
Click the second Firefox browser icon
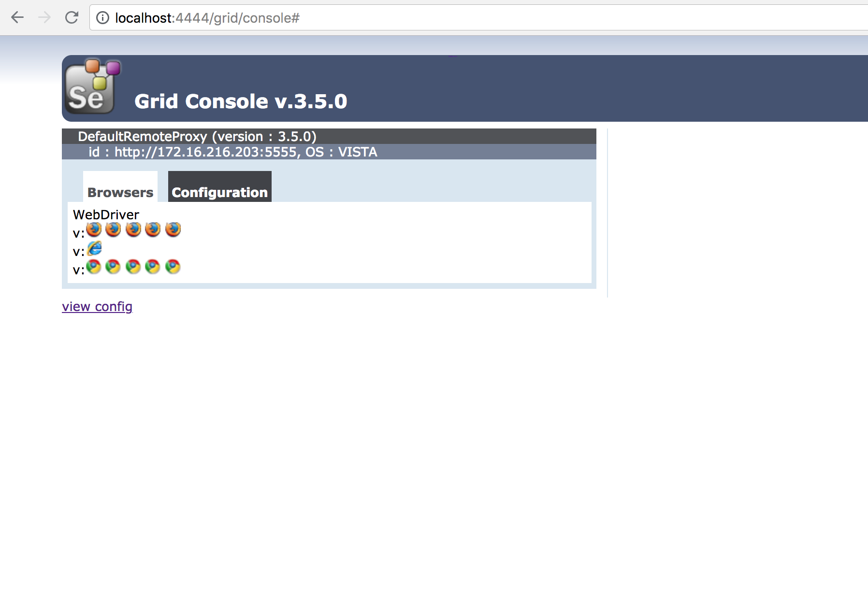point(113,229)
